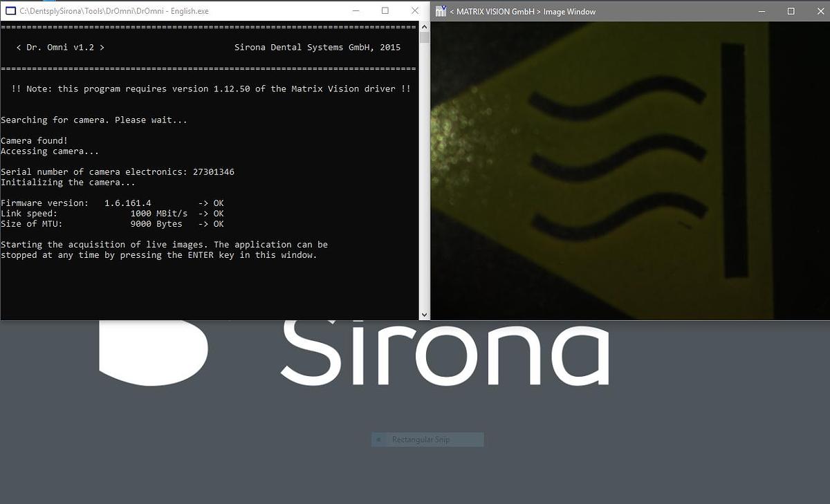
Task: Click the console vertical scrollbar thumb
Action: [x=425, y=37]
